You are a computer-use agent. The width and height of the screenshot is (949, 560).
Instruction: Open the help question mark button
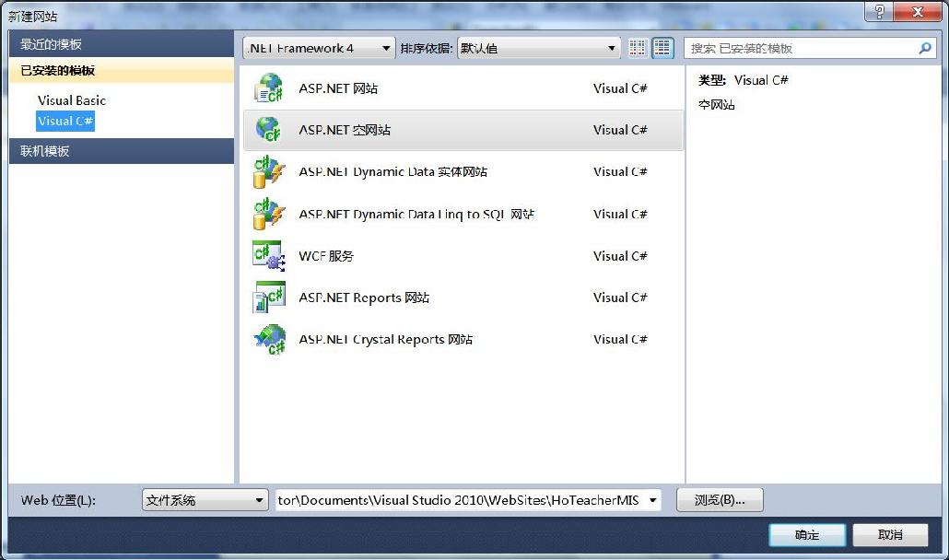(x=879, y=11)
